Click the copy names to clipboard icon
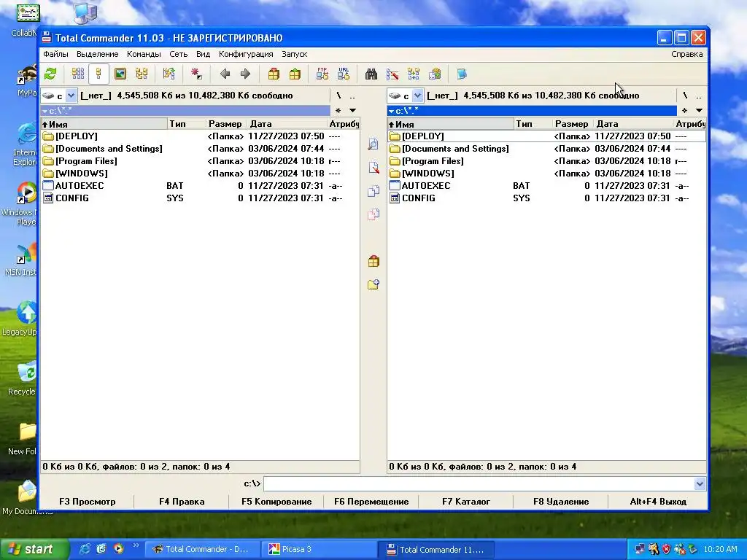Viewport: 747px width, 560px height. pyautogui.click(x=435, y=74)
